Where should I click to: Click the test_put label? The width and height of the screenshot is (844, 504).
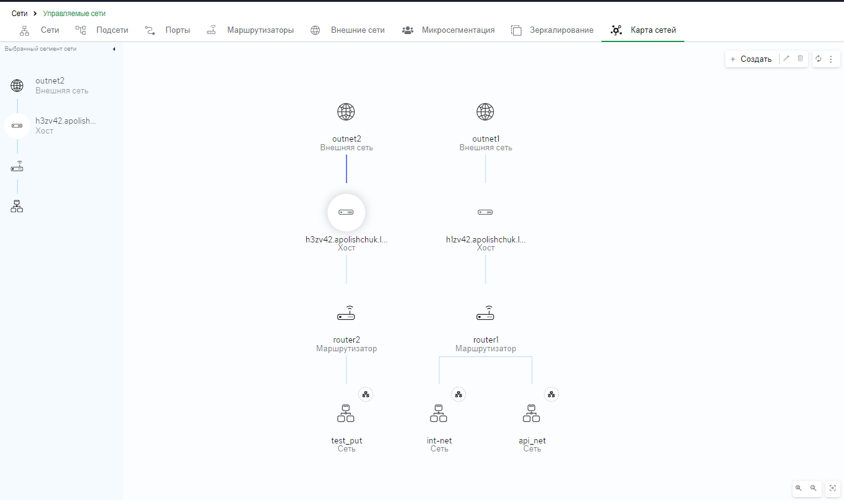(x=347, y=441)
